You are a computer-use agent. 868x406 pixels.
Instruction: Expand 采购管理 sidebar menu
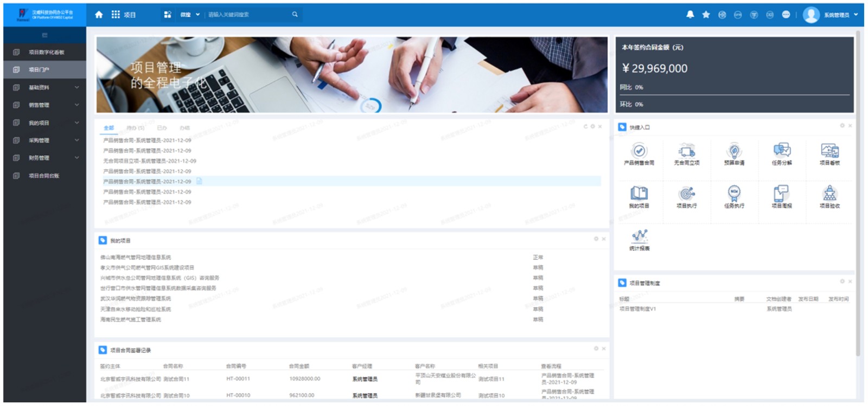(44, 140)
